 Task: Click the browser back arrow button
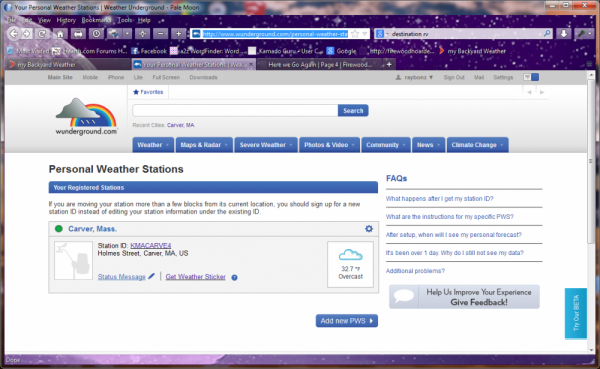click(x=14, y=34)
